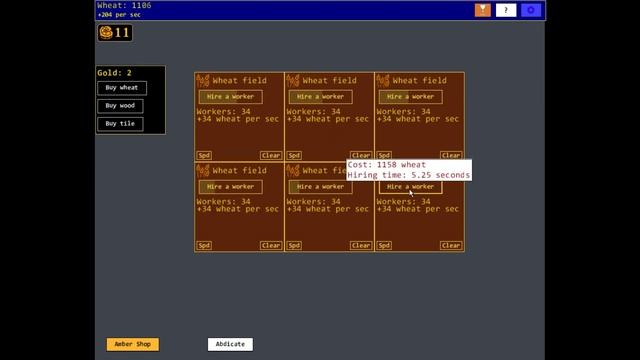Image resolution: width=640 pixels, height=360 pixels.
Task: Hire a worker in top-right wheat field
Action: (x=411, y=97)
